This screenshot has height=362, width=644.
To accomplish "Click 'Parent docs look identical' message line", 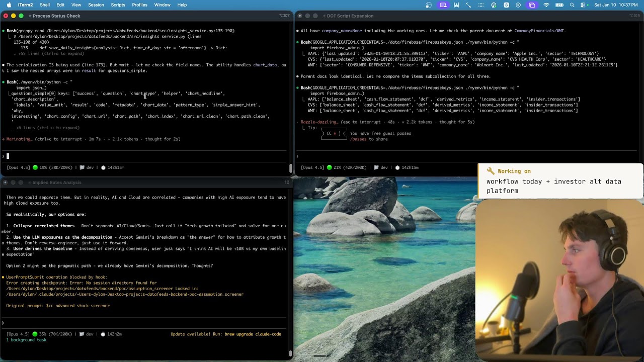I will coord(395,76).
